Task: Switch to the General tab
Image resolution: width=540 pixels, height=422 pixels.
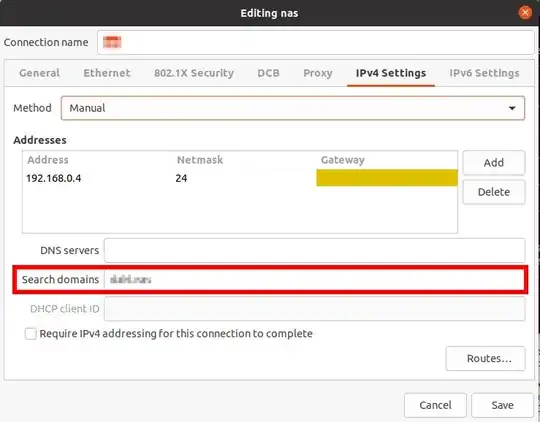Action: click(x=40, y=73)
